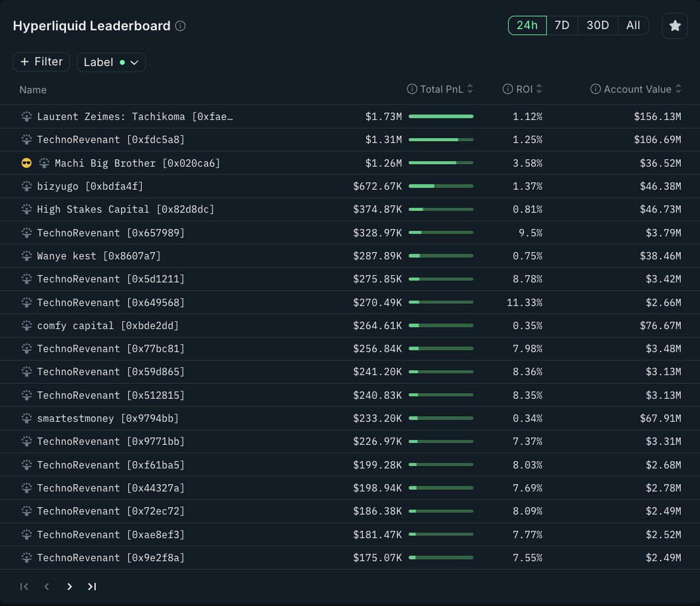Select TechnoRevenant [0xf61ba5] row
The height and width of the screenshot is (606, 700).
[x=350, y=465]
